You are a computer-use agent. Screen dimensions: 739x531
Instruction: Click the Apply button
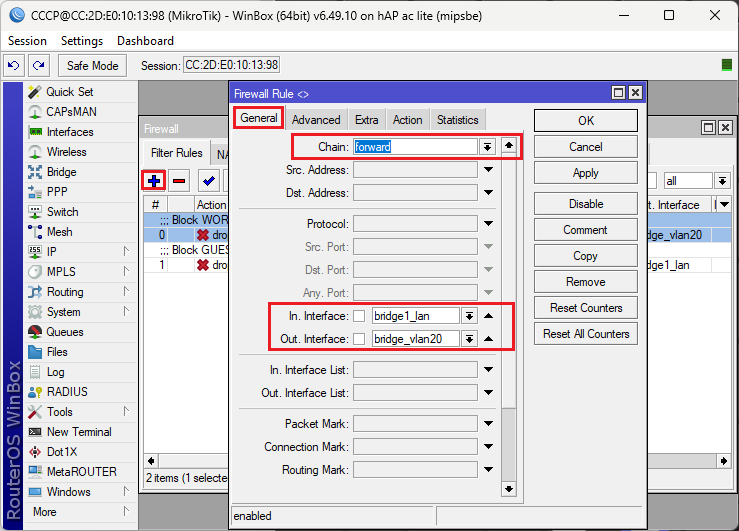click(586, 173)
